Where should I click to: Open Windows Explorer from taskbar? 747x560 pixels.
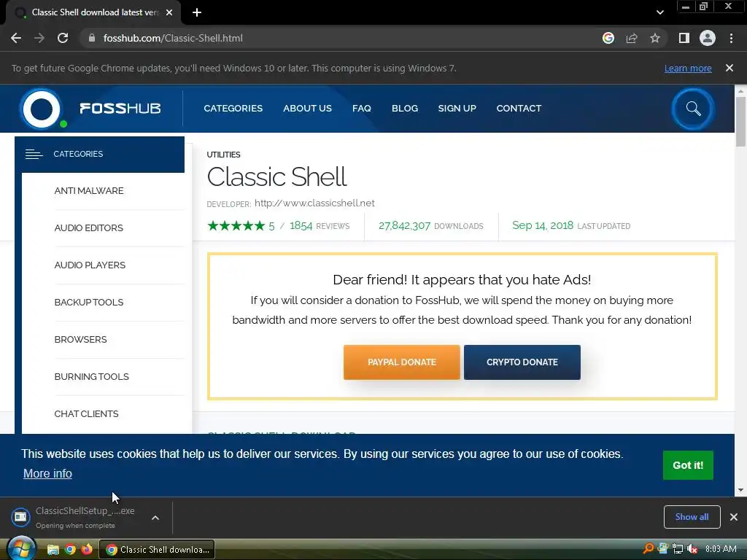click(53, 550)
